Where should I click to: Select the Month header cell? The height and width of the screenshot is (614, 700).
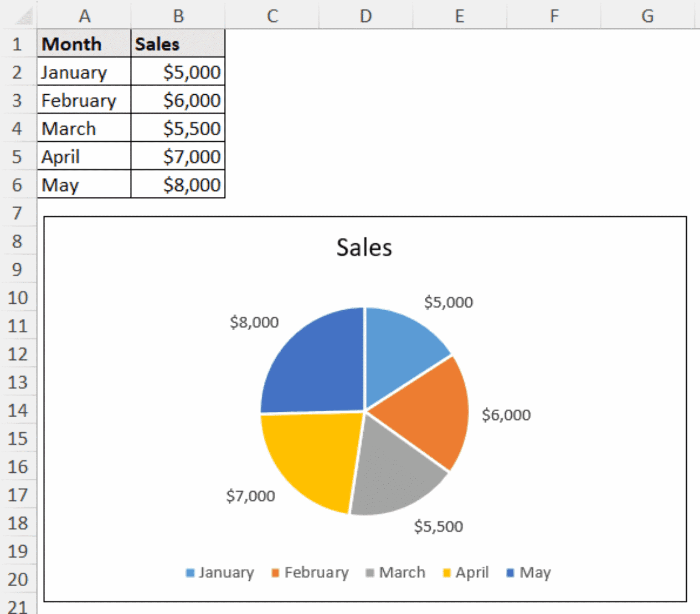(83, 44)
